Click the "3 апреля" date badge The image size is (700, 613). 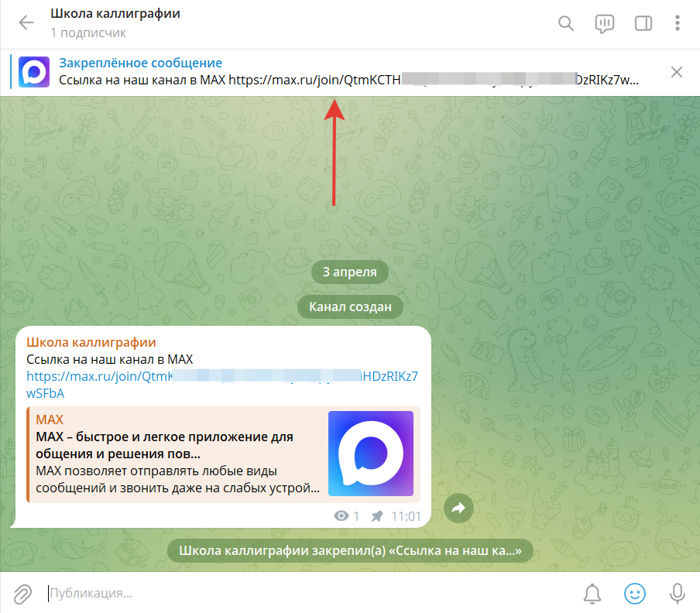pos(349,272)
